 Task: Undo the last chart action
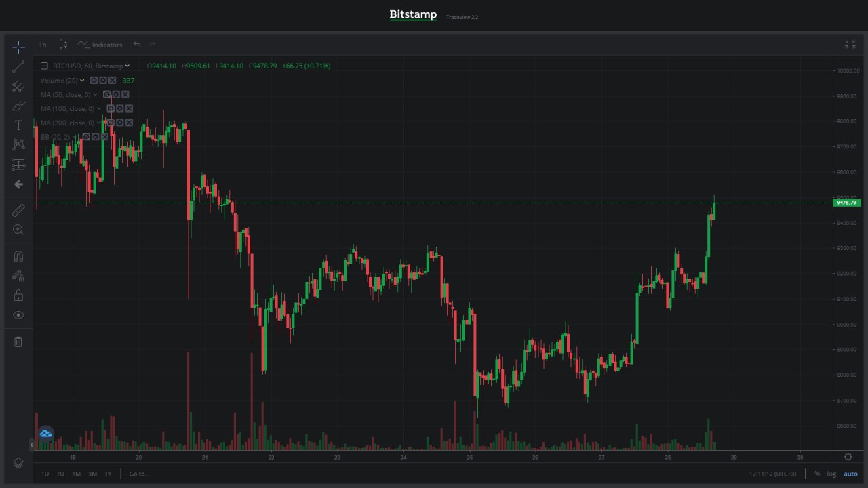(x=137, y=45)
